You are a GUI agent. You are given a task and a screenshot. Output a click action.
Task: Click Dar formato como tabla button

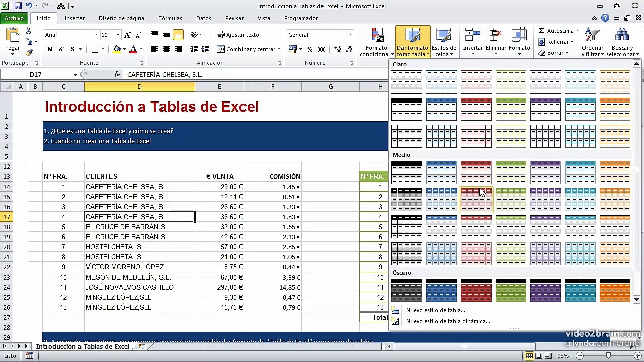point(413,42)
